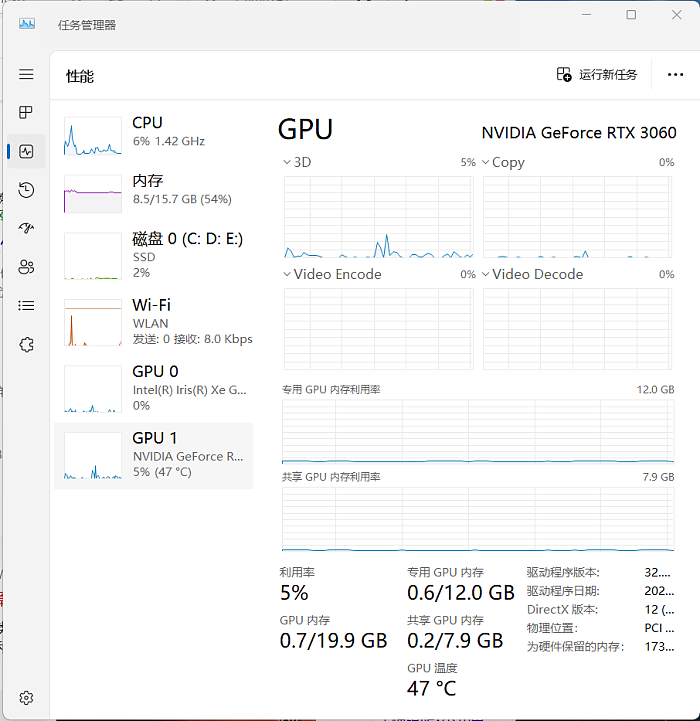Click the 47 °C GPU temperature value
Screen dimensions: 700x721
tap(431, 688)
